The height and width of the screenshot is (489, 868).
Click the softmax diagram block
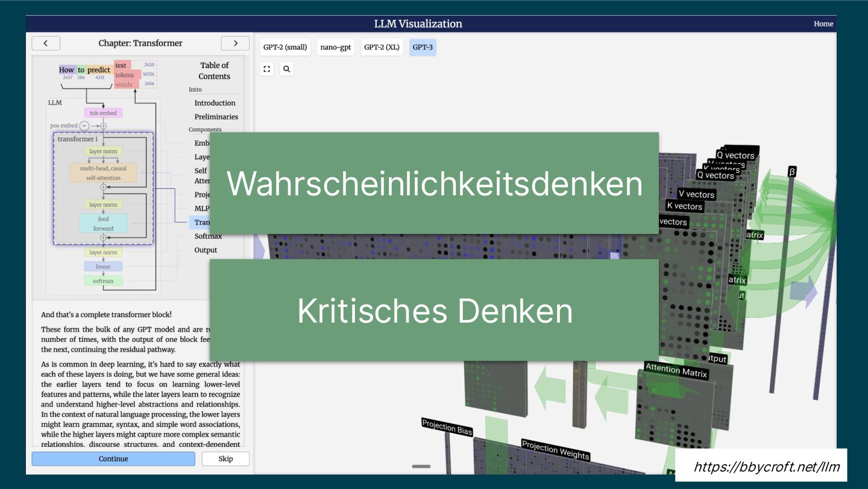103,281
